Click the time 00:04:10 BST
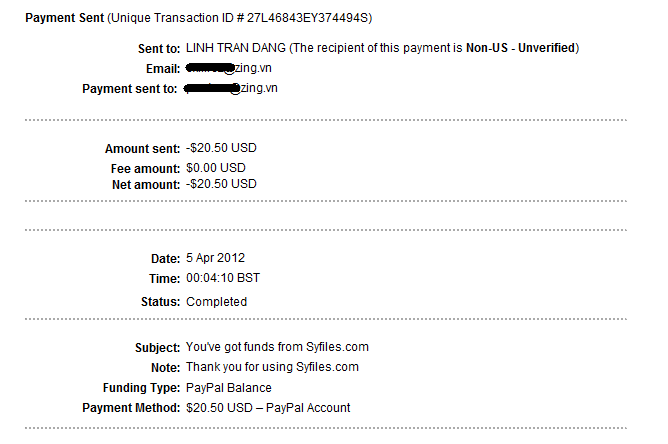This screenshot has height=444, width=668. [223, 278]
